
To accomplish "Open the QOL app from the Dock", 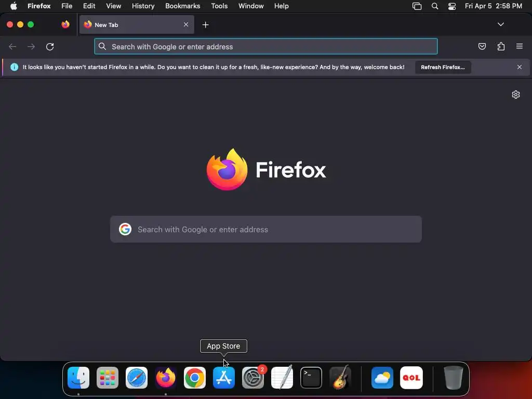I will 411,378.
